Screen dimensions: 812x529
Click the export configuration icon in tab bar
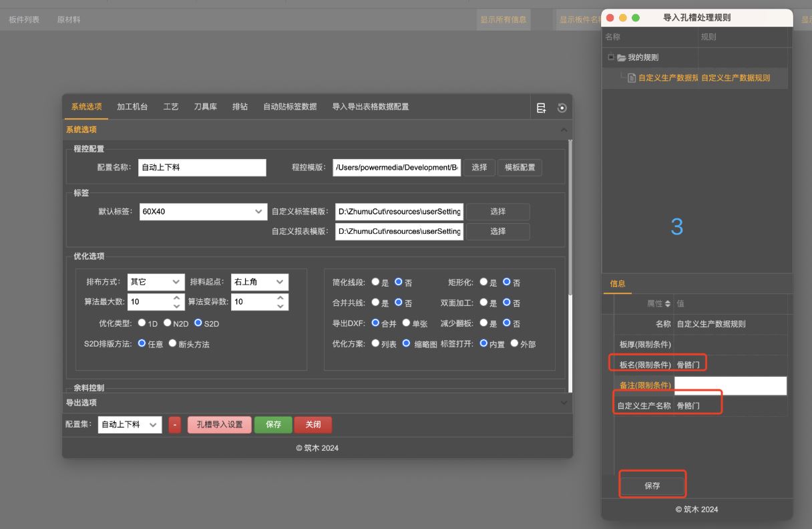point(542,108)
